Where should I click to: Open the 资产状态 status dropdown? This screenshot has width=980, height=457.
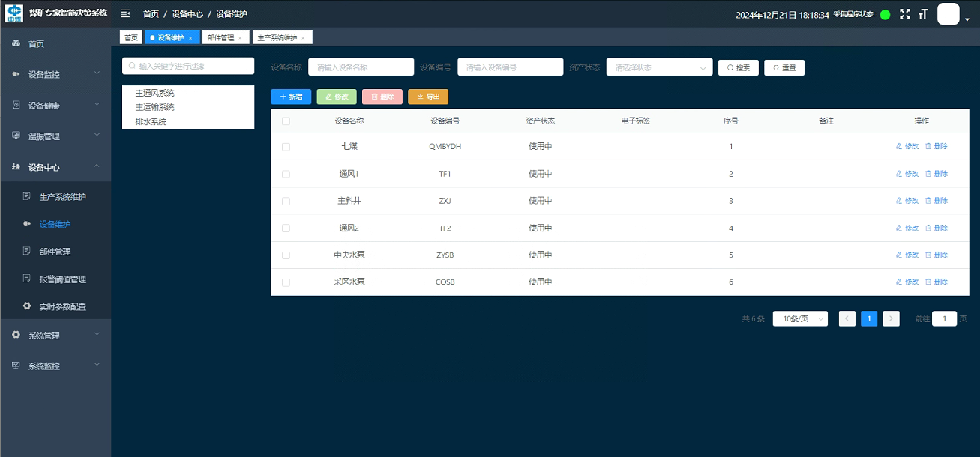(x=659, y=67)
